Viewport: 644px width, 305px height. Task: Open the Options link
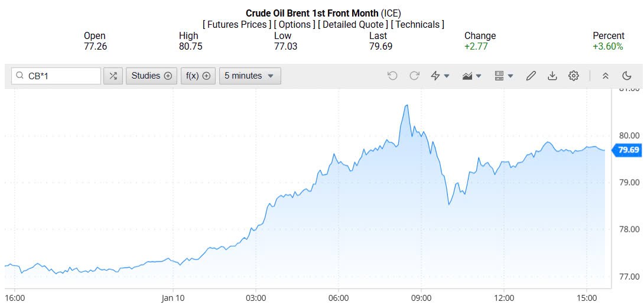coord(295,24)
